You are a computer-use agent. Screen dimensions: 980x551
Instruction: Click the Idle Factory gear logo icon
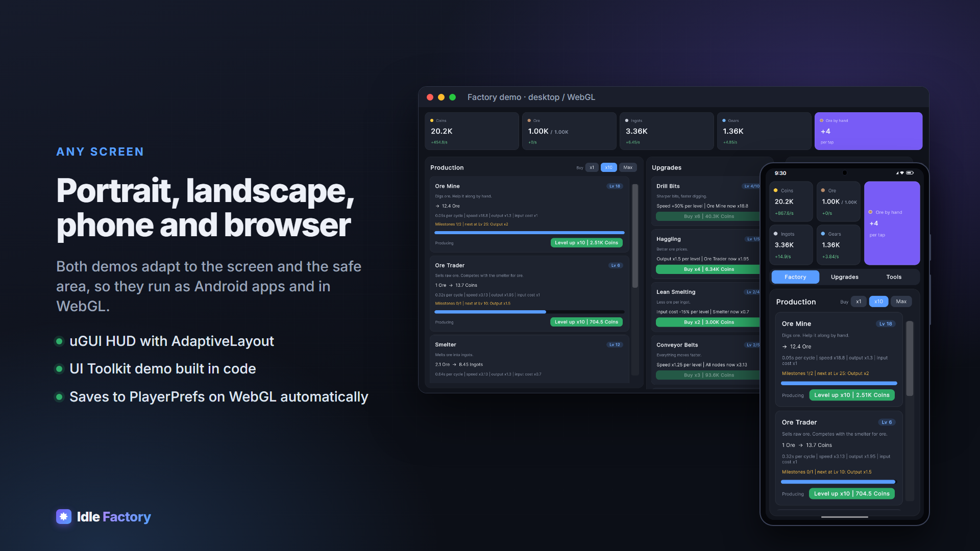pos(64,516)
